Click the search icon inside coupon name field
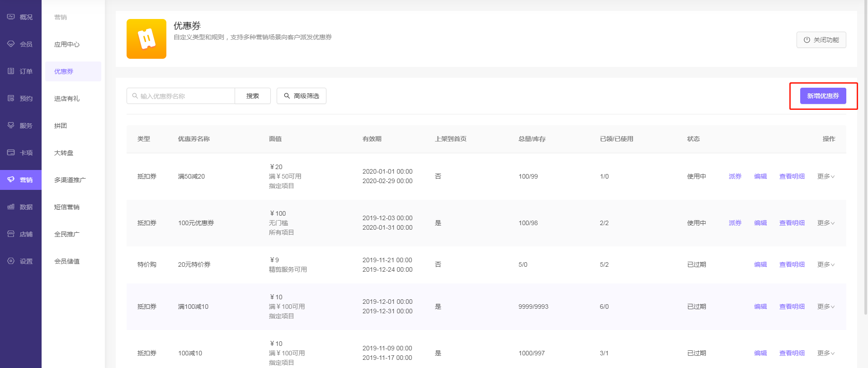Screen dimensions: 868x368 [135, 96]
